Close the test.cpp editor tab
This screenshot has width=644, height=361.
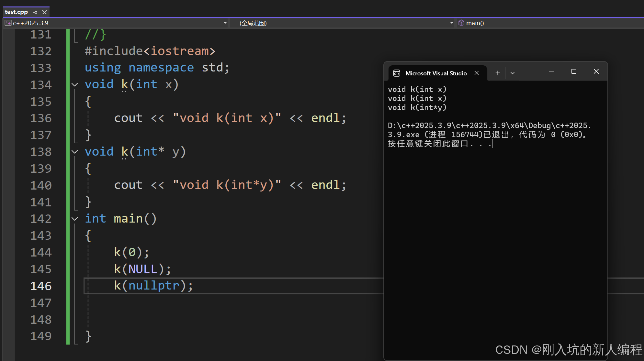pos(45,12)
